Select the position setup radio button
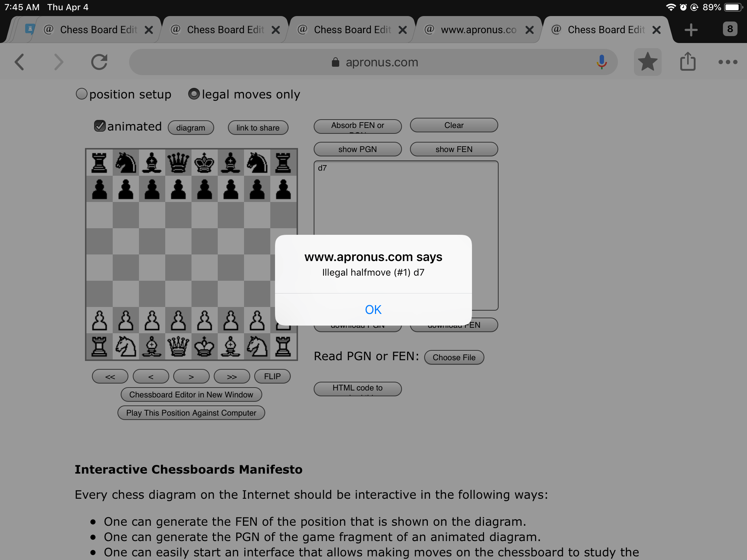The width and height of the screenshot is (747, 560). (82, 94)
